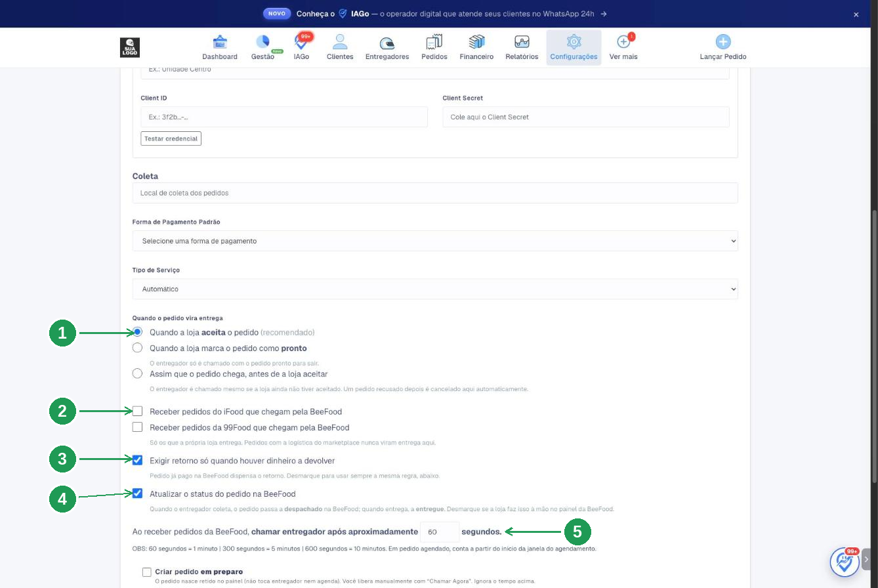This screenshot has width=878, height=588.
Task: Click the Coleta pickup location field
Action: [435, 193]
